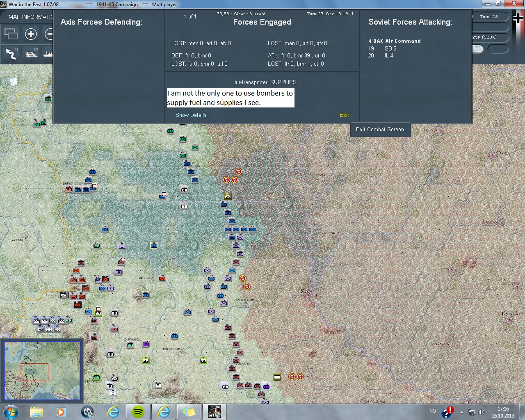Click the topmost Soviet star air marker

coord(239,171)
